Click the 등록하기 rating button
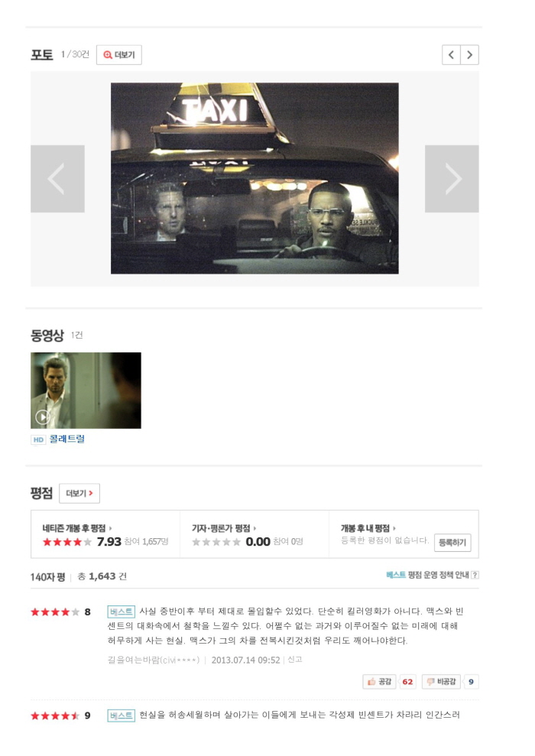This screenshot has height=756, width=535. [x=452, y=543]
